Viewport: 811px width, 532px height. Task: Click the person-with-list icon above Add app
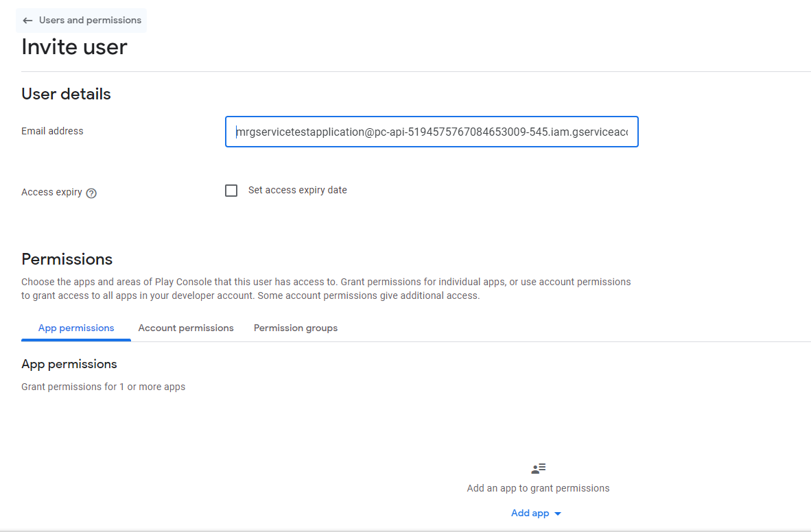(538, 468)
